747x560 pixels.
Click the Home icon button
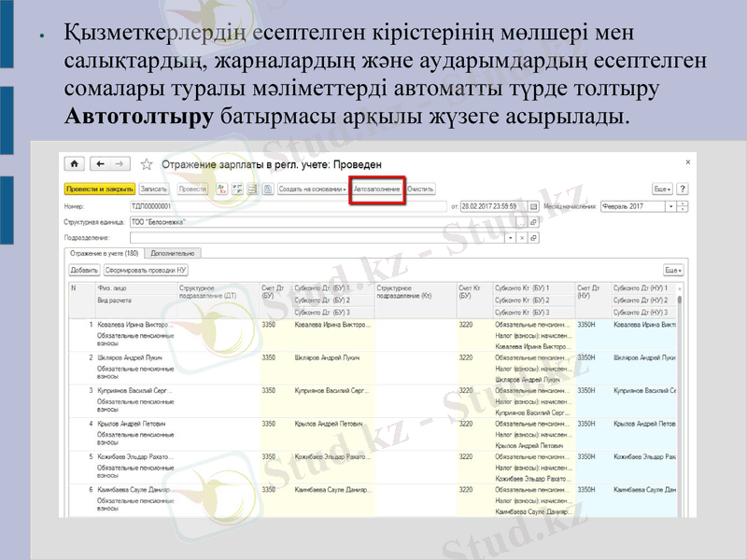point(74,164)
